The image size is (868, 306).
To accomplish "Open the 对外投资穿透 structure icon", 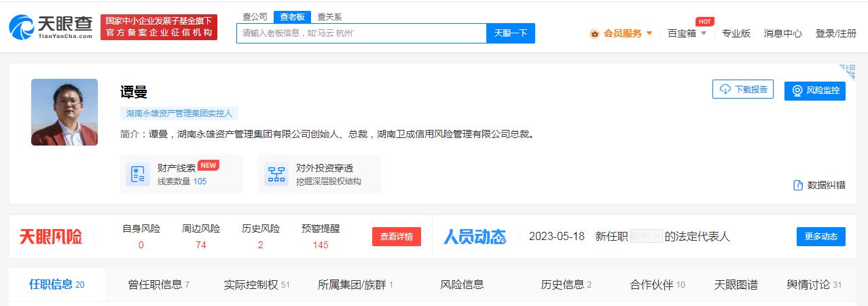I will 276,174.
